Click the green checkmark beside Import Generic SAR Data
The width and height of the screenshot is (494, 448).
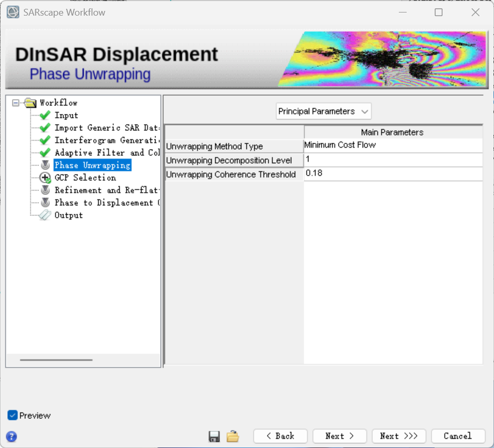pyautogui.click(x=45, y=127)
